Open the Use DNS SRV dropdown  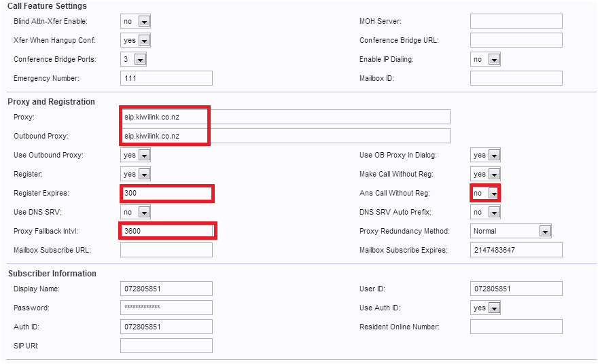click(135, 212)
